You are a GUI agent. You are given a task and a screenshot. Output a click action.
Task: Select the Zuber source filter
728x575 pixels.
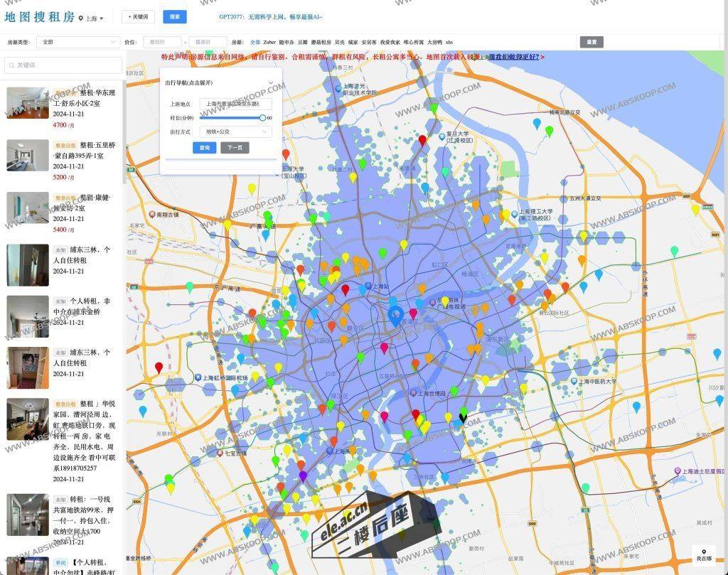[269, 42]
